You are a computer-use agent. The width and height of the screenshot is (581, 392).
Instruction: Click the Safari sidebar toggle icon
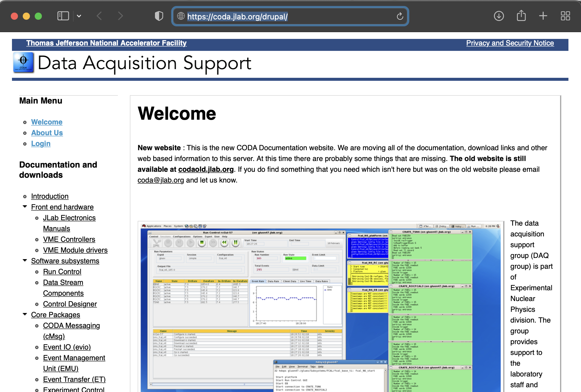[x=63, y=16]
